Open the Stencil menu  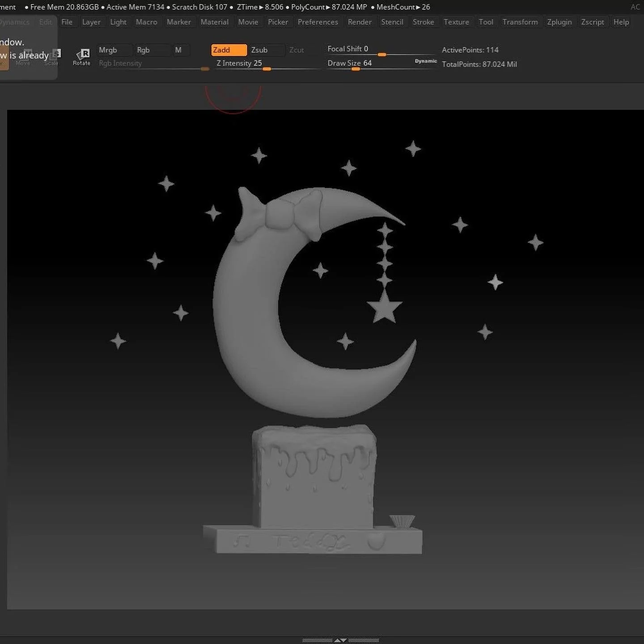click(x=392, y=22)
